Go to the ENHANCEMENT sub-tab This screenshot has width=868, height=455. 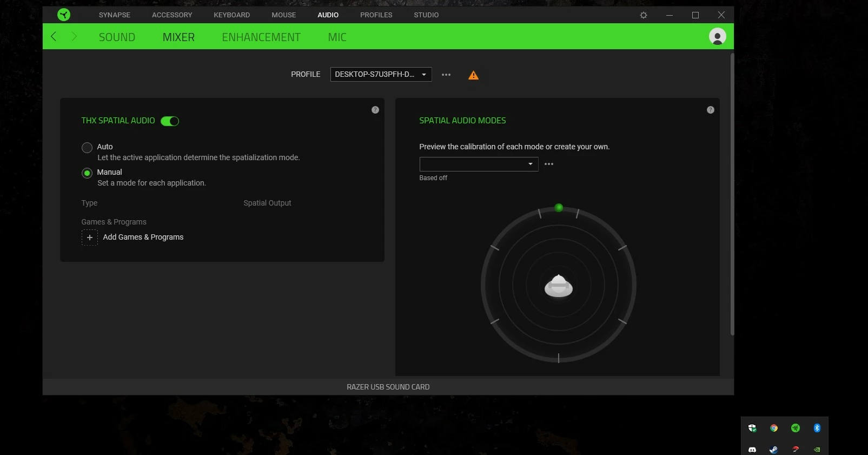point(261,37)
